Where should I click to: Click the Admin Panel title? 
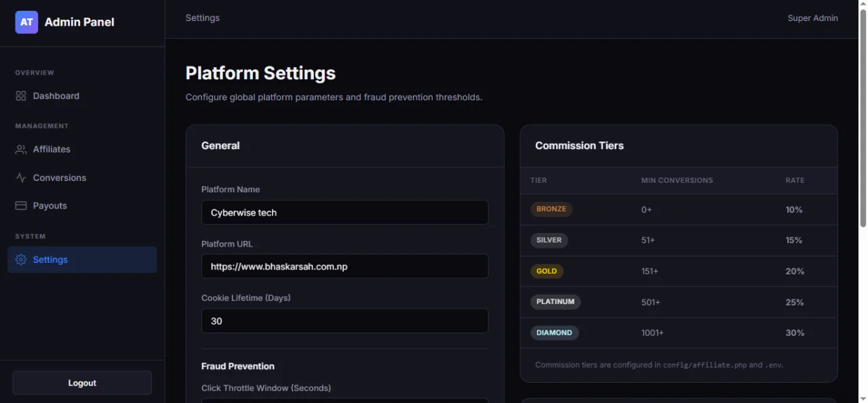(79, 22)
